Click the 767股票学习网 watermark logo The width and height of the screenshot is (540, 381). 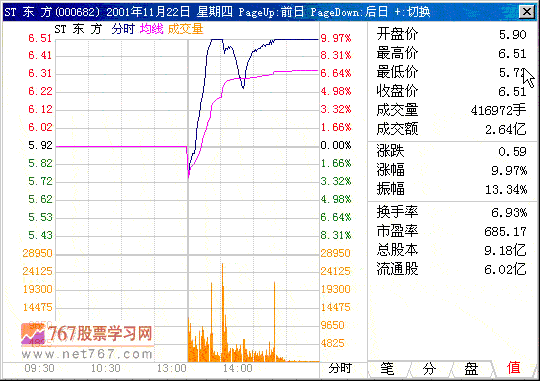(x=87, y=333)
